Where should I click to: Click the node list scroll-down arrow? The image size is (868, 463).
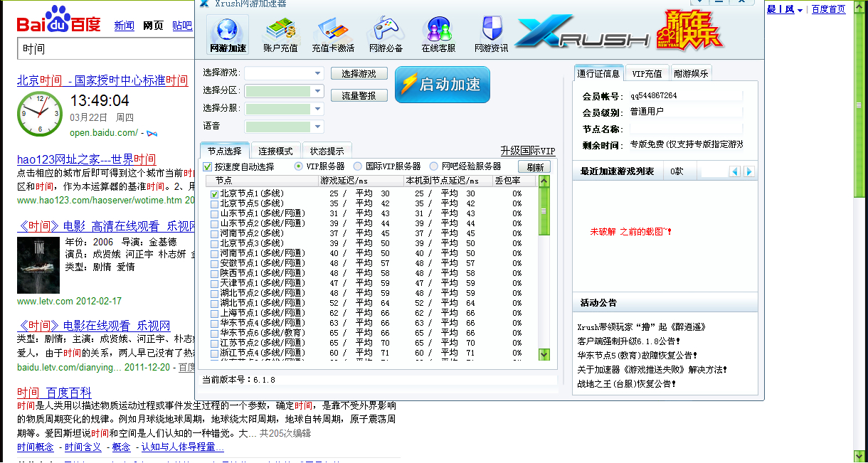[544, 354]
